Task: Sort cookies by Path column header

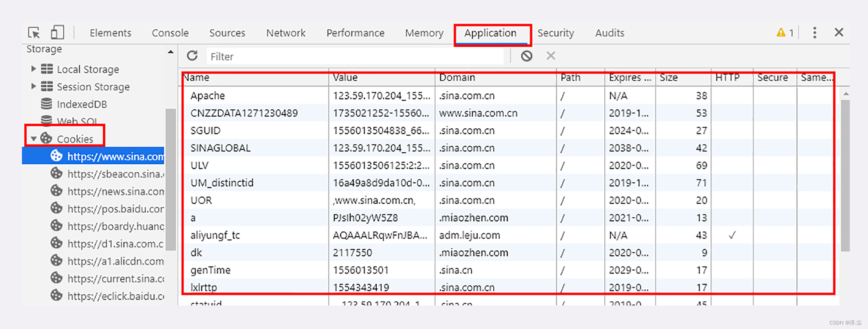Action: coord(580,77)
